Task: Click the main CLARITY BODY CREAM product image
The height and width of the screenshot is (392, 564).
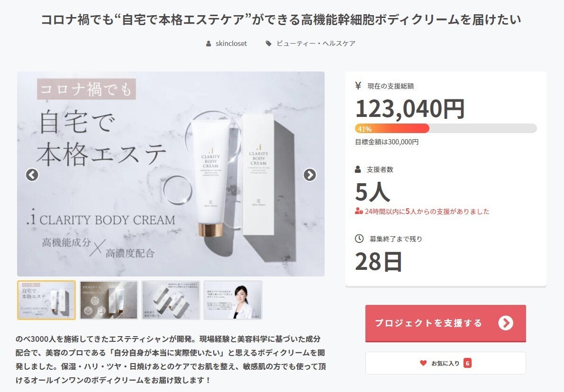Action: point(171,174)
